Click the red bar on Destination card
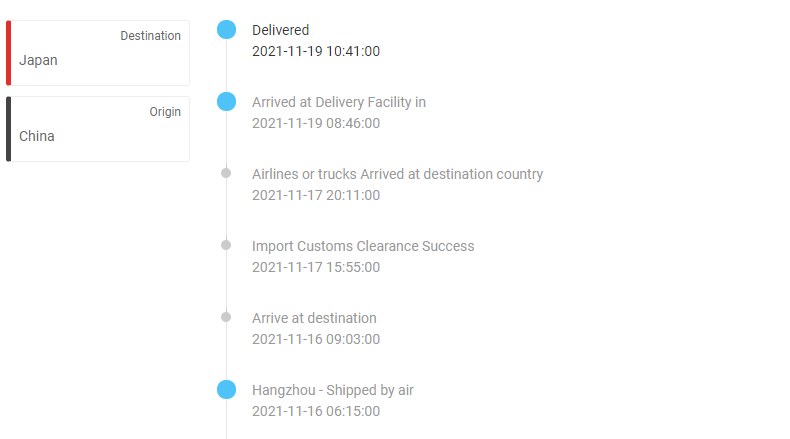Screen dimensions: 790x439 tap(9, 53)
